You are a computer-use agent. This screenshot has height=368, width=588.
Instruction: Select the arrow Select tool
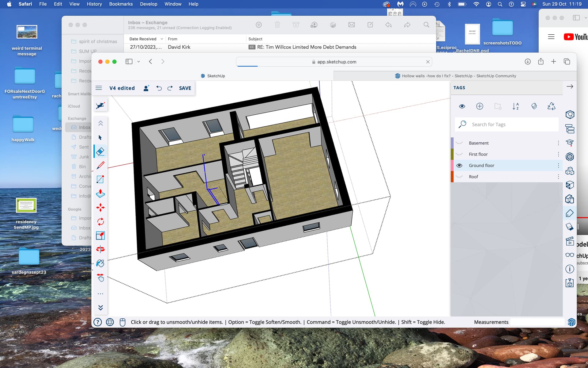pos(100,137)
